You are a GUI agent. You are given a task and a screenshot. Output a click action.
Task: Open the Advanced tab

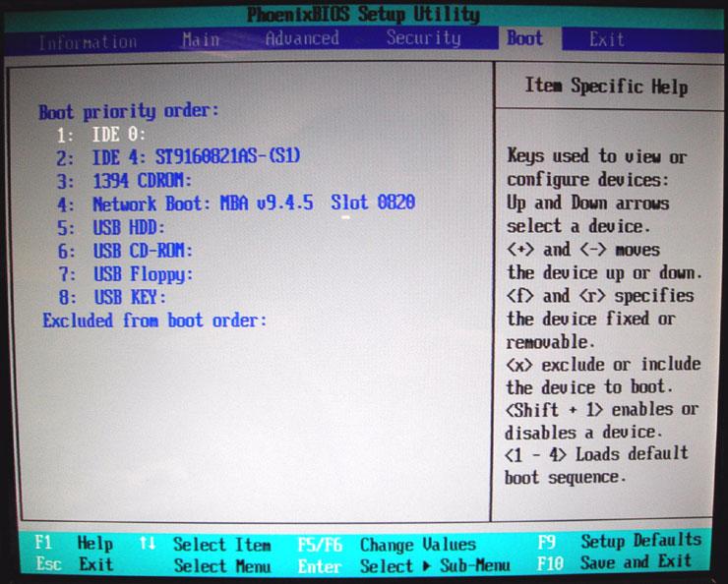point(302,38)
